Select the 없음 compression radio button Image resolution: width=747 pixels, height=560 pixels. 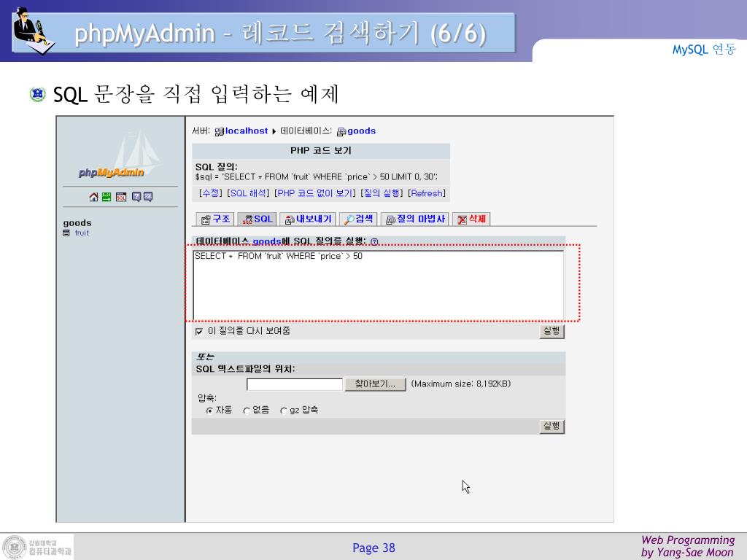click(247, 411)
